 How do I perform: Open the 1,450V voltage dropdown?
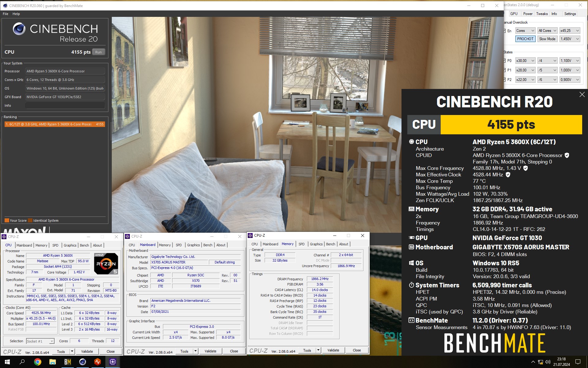(570, 39)
